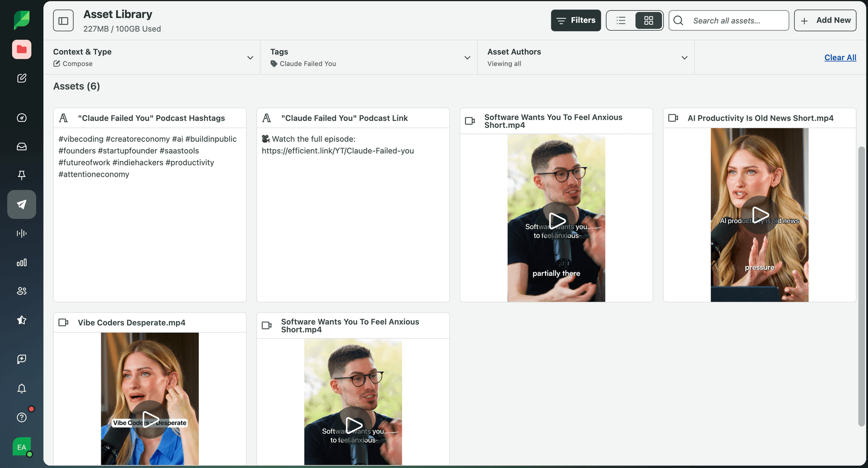
Task: Switch to list view
Action: click(x=621, y=20)
